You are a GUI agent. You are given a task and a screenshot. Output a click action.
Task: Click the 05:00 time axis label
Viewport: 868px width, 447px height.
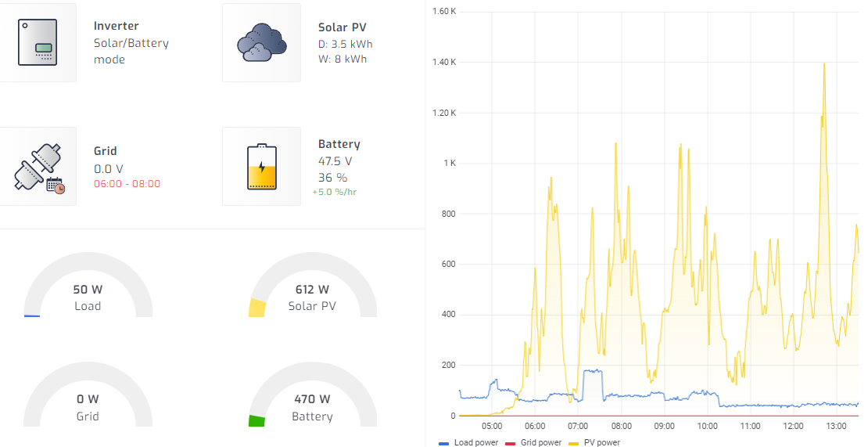pos(492,426)
